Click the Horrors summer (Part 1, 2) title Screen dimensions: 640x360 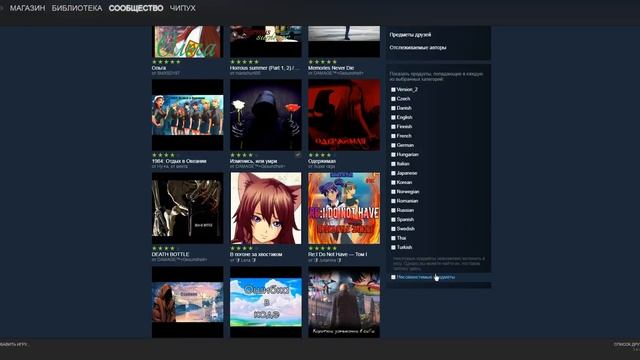(x=264, y=68)
